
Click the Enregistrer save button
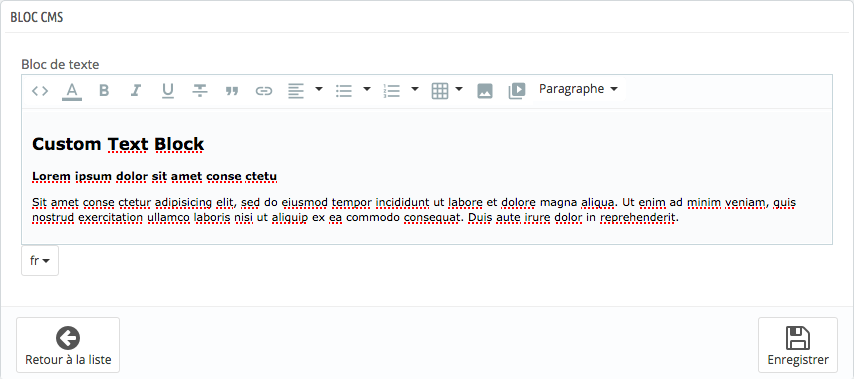pos(798,345)
